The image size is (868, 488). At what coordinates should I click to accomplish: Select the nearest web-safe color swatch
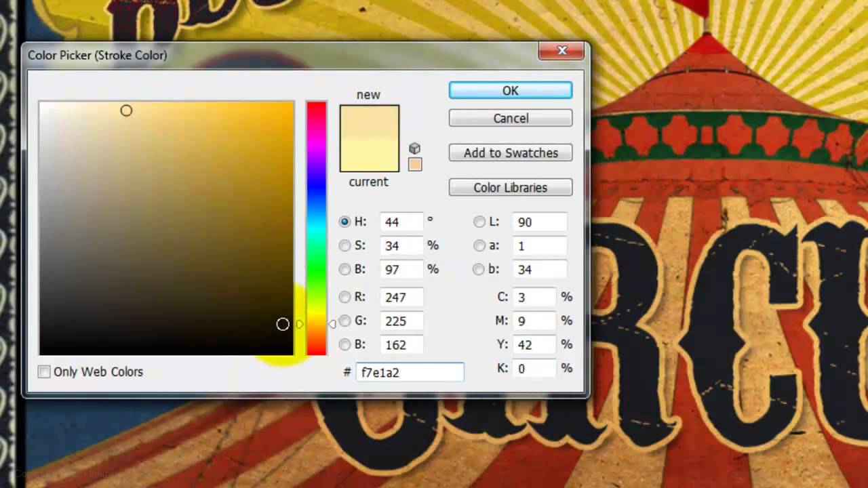coord(414,163)
